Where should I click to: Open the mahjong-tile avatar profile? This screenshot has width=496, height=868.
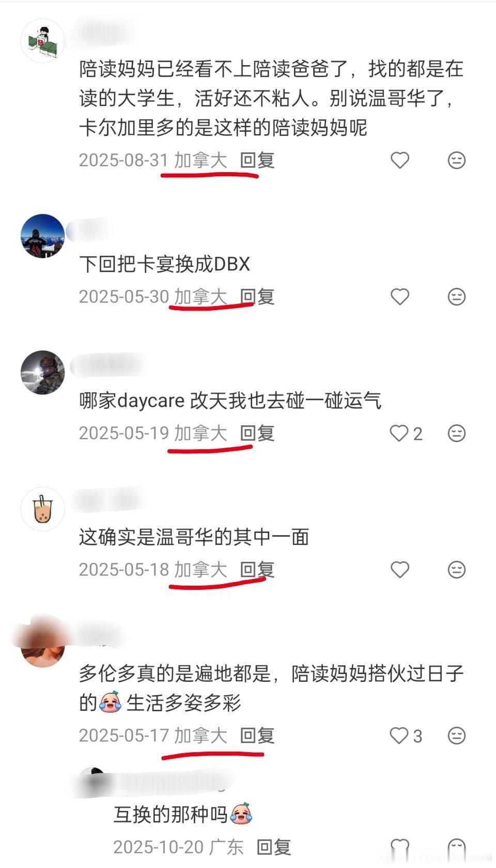point(42,41)
